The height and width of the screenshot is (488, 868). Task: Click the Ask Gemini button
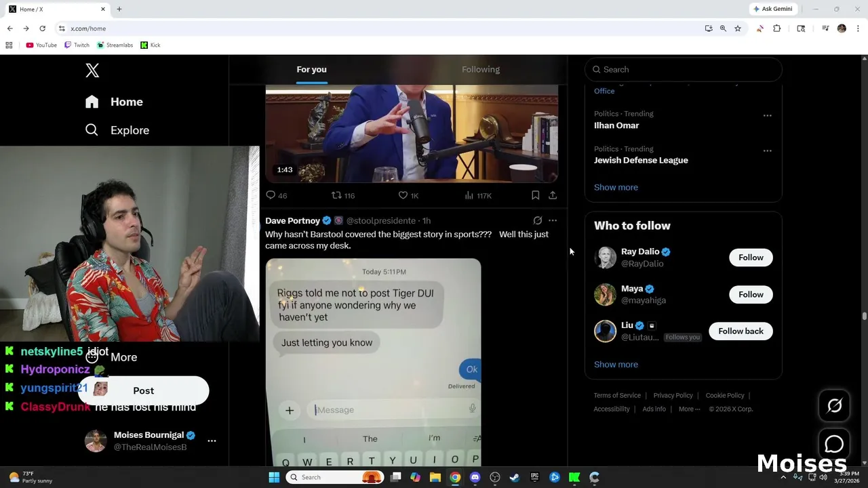tap(772, 9)
